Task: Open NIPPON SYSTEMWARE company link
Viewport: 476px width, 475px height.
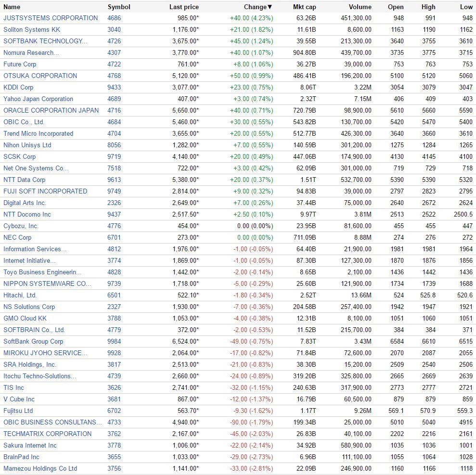Action: [47, 283]
